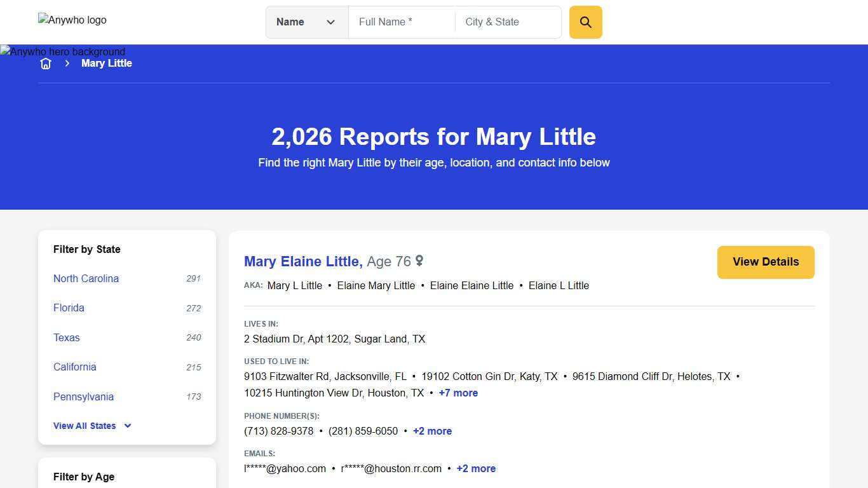
Task: Click inside the Full Name field
Action: [400, 22]
